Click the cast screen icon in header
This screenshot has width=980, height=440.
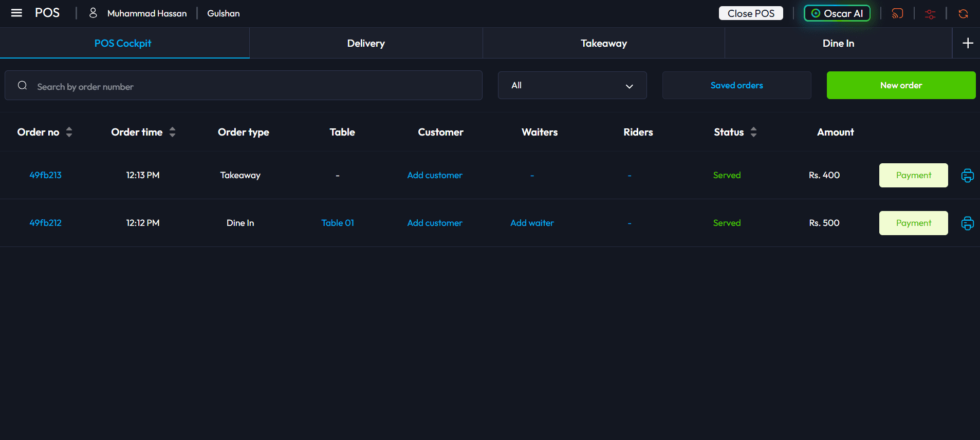897,13
